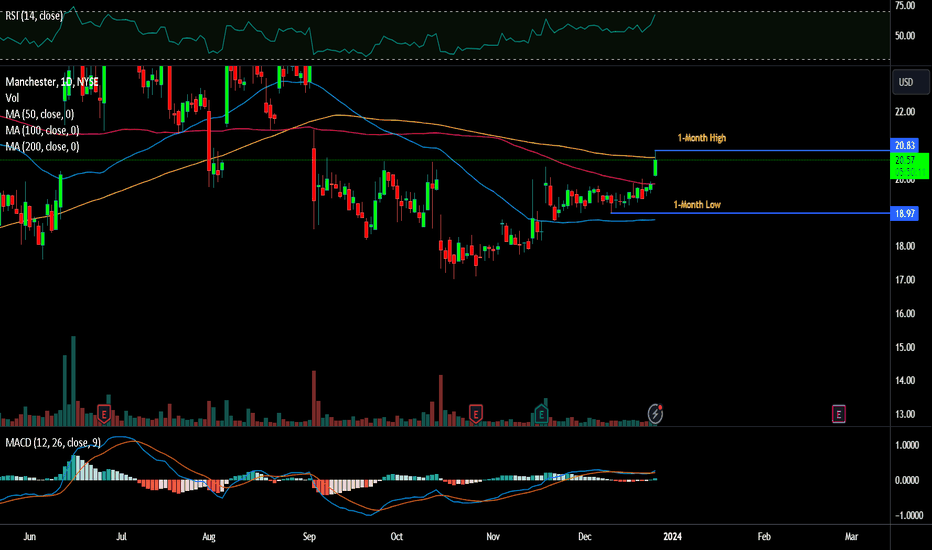Click the Feb label on the time axis

click(x=764, y=536)
